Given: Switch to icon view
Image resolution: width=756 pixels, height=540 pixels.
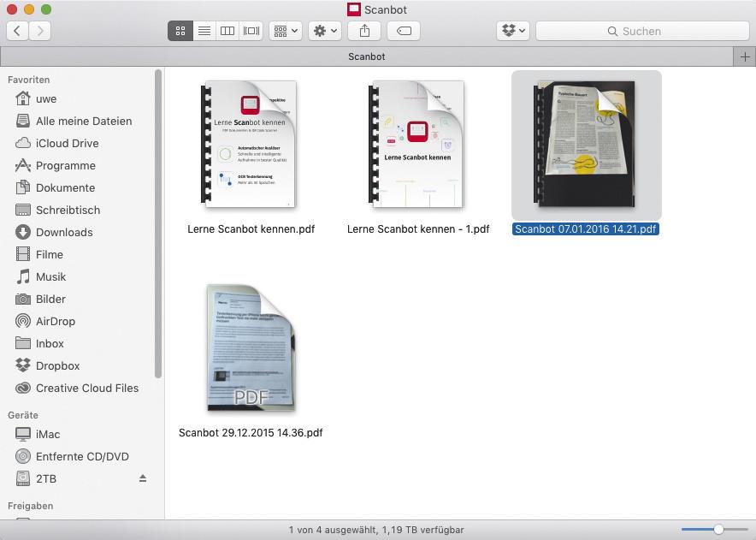Looking at the screenshot, I should point(180,31).
